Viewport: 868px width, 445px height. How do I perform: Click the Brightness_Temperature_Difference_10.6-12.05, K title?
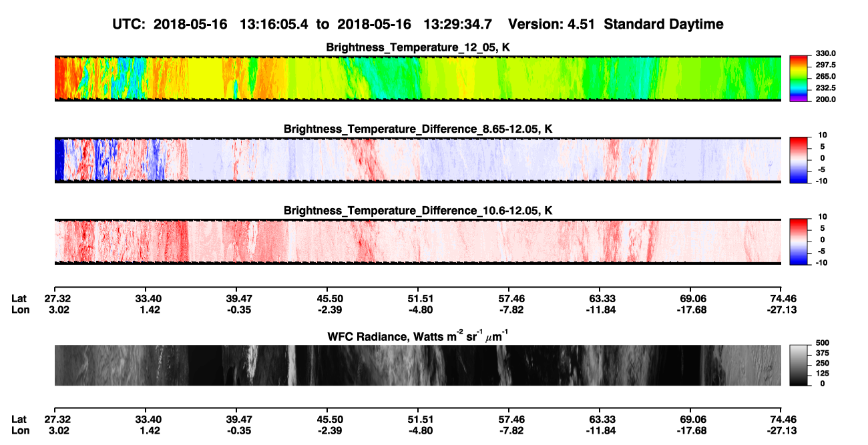418,211
